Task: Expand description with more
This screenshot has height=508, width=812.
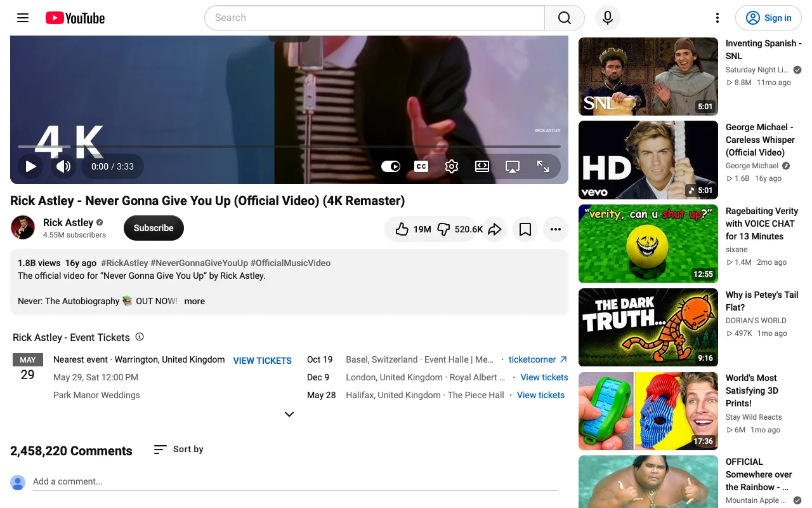Action: [195, 301]
